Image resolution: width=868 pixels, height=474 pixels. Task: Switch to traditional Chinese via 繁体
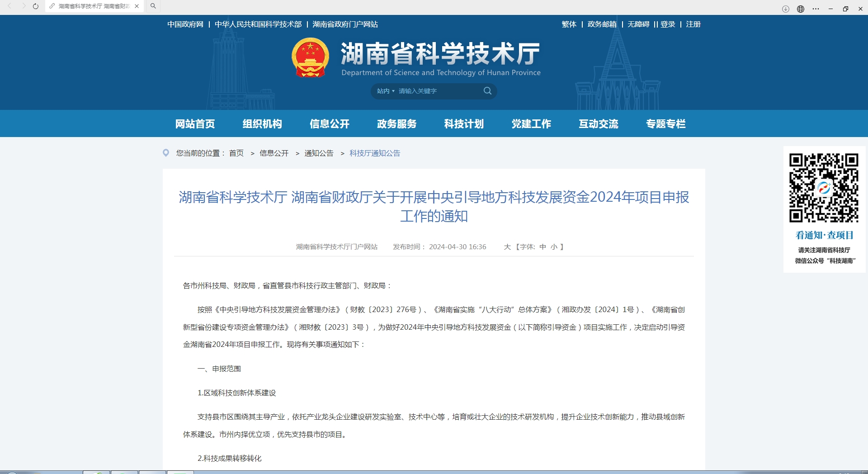click(569, 24)
